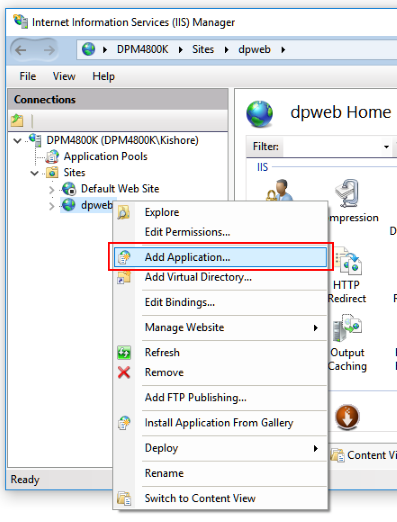
Task: Open the View menu
Action: [64, 76]
